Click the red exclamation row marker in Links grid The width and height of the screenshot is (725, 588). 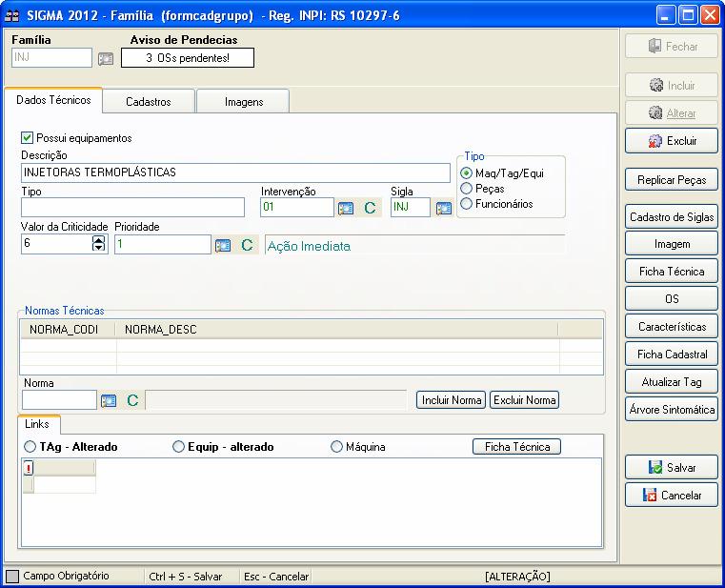(29, 468)
